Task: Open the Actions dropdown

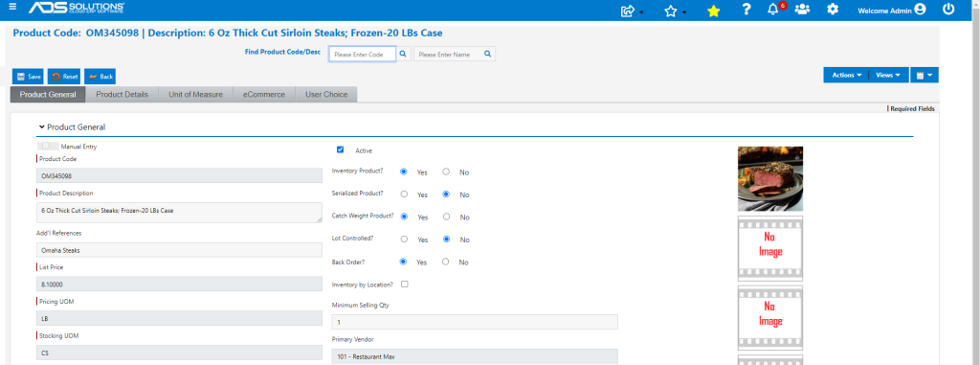Action: click(x=846, y=75)
